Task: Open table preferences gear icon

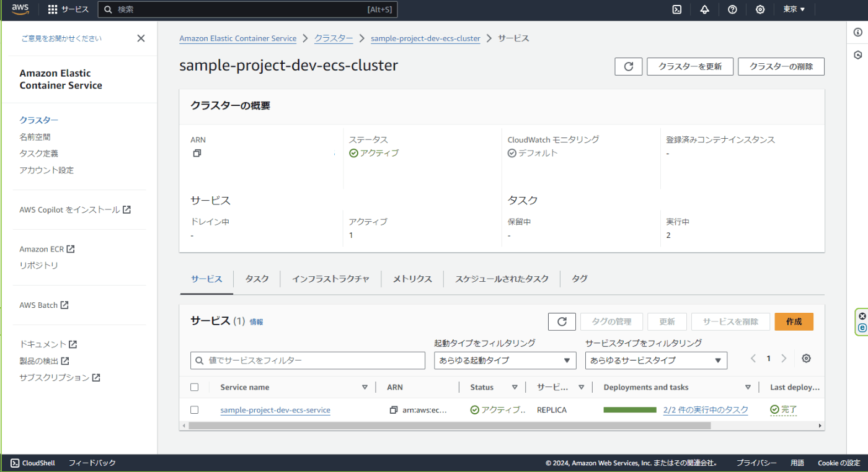Action: (806, 359)
